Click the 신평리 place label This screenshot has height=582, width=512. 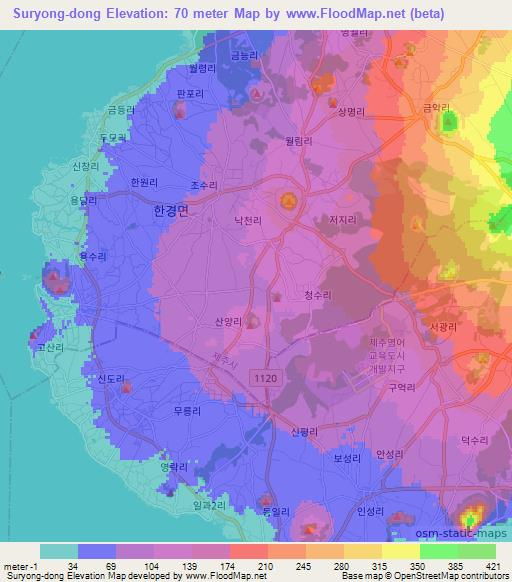305,432
